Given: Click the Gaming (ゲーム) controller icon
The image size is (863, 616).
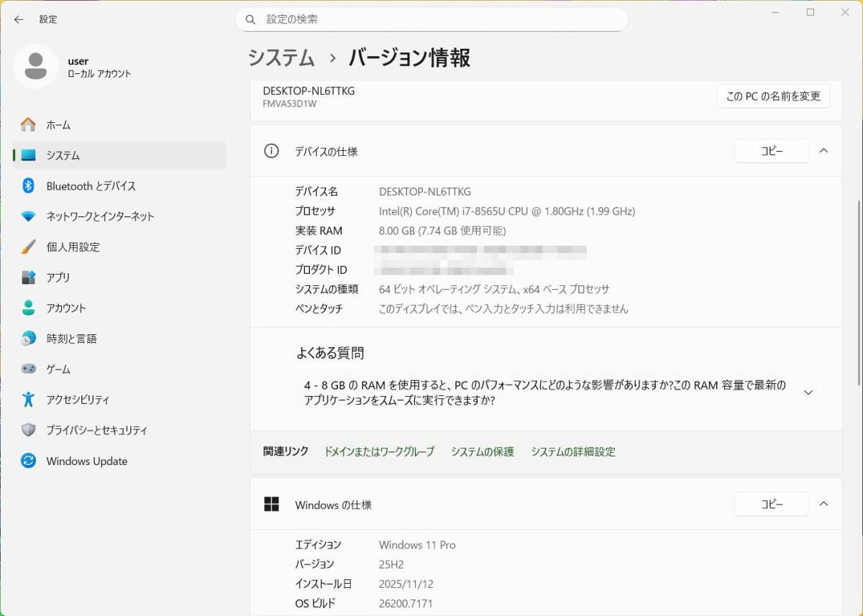Looking at the screenshot, I should [x=28, y=369].
